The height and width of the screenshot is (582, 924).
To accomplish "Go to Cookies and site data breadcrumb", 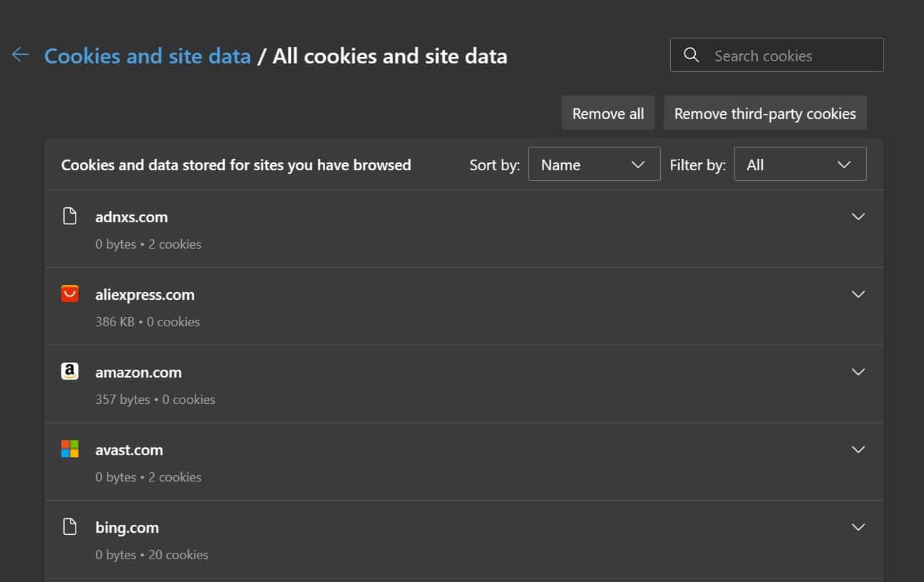I will tap(148, 56).
